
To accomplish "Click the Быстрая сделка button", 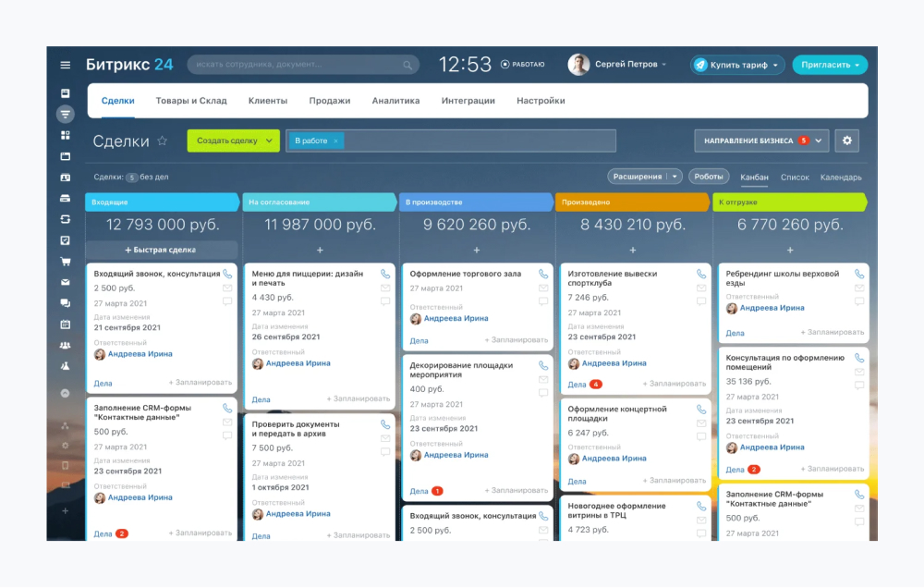I will tap(161, 250).
